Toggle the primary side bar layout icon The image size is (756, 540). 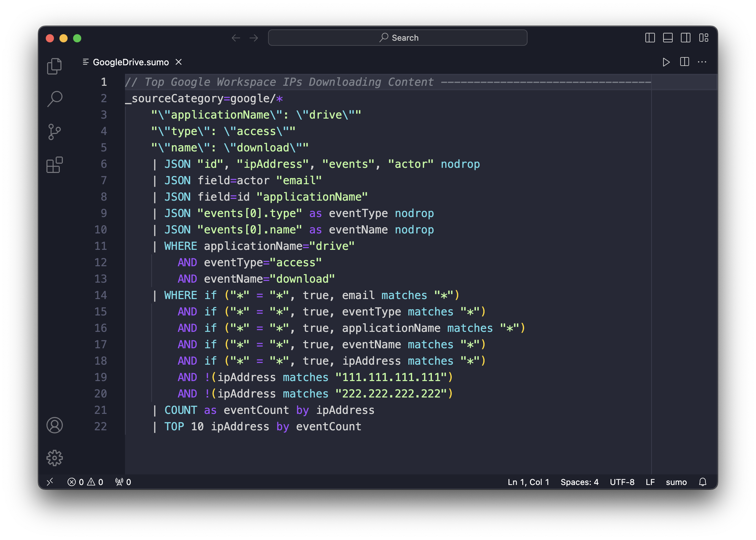tap(650, 38)
